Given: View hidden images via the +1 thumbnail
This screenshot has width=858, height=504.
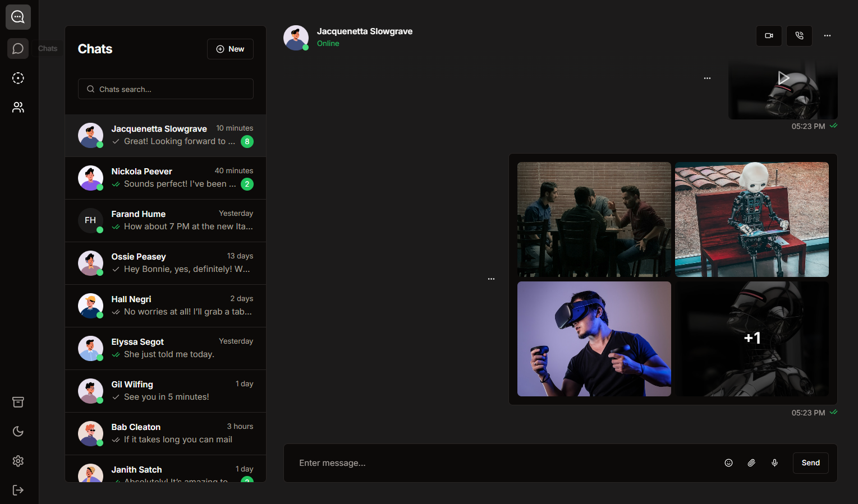Looking at the screenshot, I should (751, 339).
